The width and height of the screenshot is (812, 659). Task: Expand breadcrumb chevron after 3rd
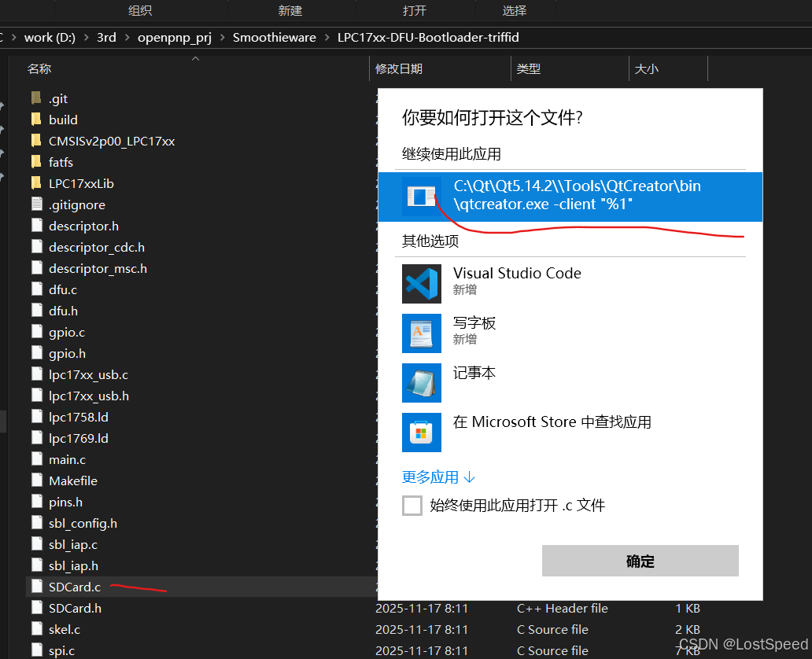click(x=127, y=38)
